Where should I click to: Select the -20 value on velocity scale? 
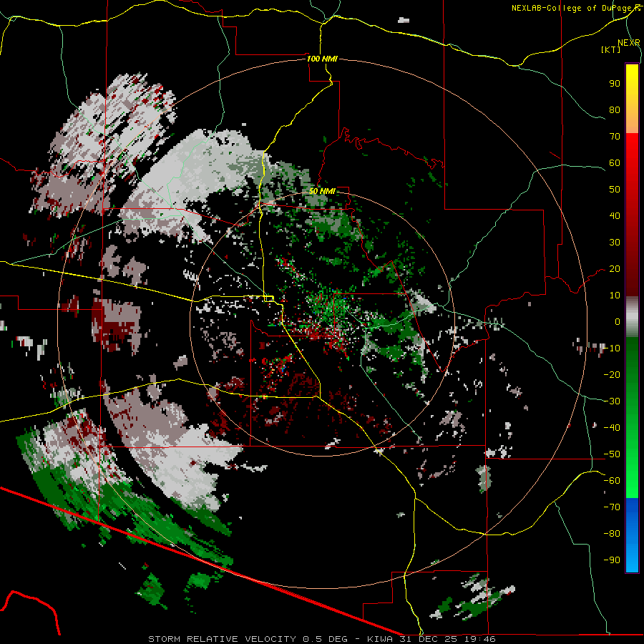612,374
